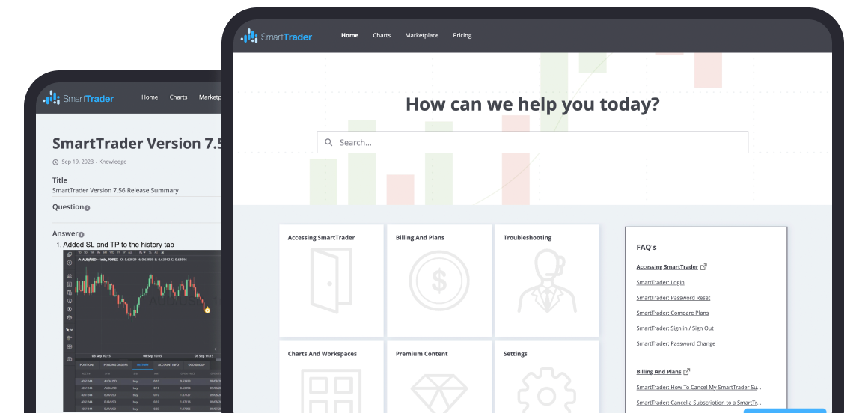Open the SmartTrader: Password Reset link

coord(673,298)
